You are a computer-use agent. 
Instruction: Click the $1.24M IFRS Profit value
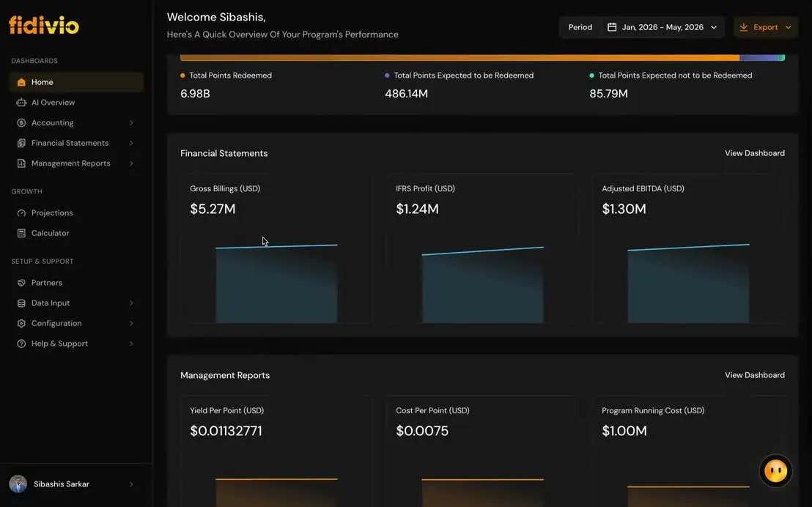(x=418, y=209)
